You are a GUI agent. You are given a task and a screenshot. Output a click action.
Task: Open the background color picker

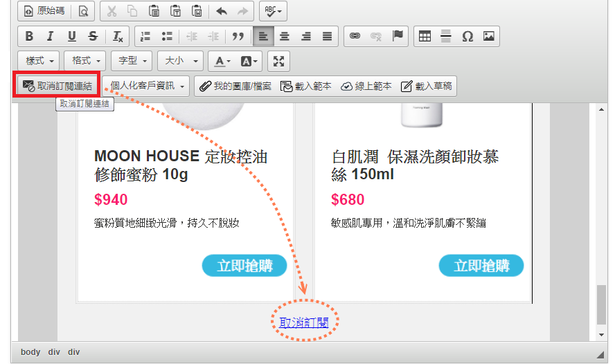coord(248,61)
